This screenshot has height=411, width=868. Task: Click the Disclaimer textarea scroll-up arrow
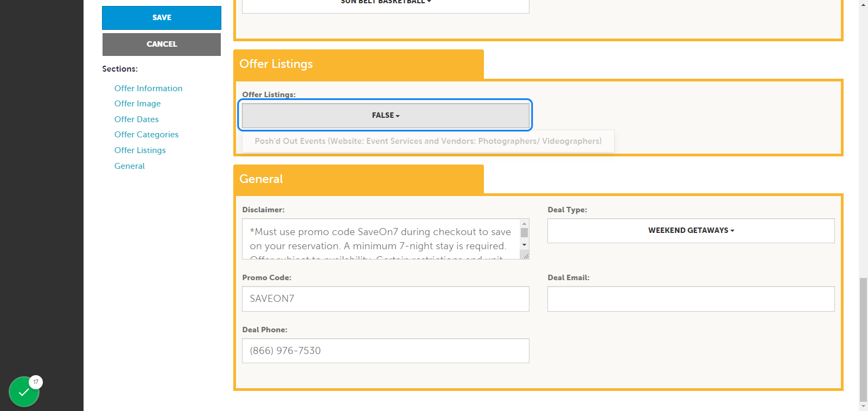524,223
